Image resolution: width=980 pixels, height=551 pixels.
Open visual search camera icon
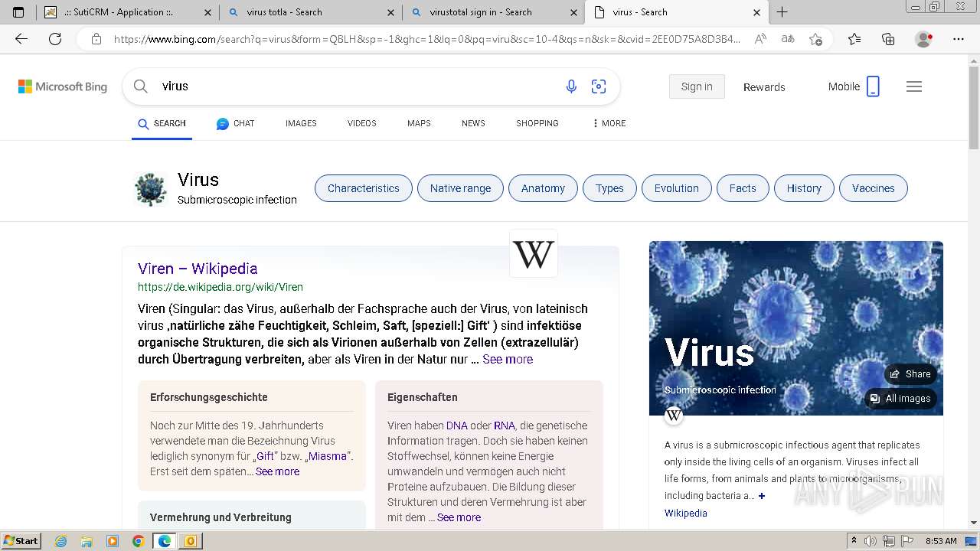coord(599,86)
